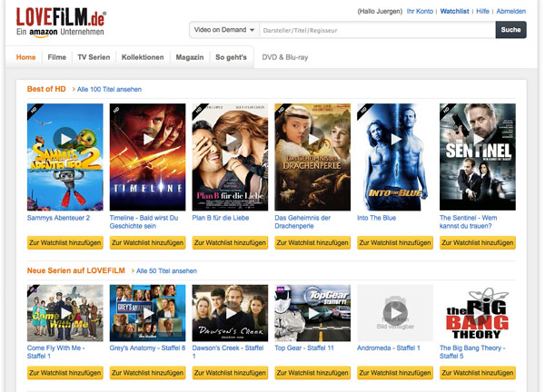The height and width of the screenshot is (392, 545).
Task: Click play icon on Grey's Anatomy thumbnail
Action: click(148, 313)
